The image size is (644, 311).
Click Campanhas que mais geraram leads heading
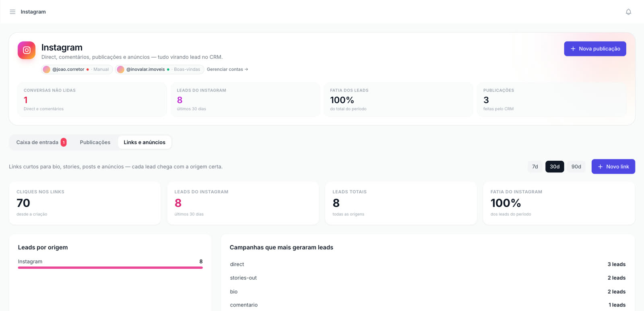(281, 247)
